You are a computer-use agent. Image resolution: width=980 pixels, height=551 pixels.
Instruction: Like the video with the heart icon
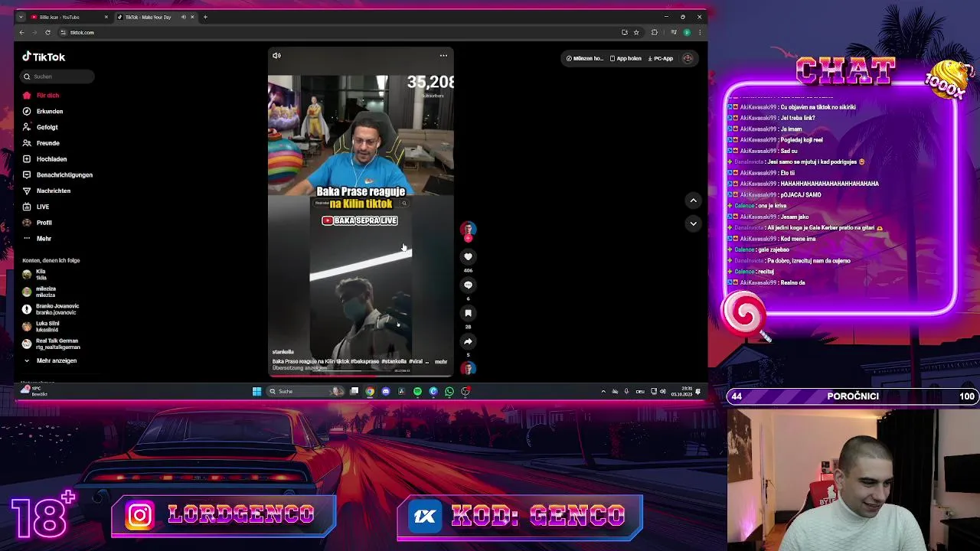[x=468, y=256]
